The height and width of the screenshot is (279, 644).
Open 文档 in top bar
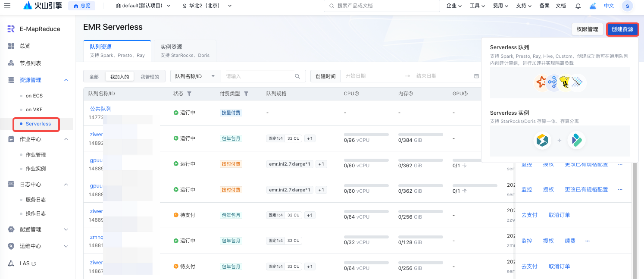tap(561, 6)
